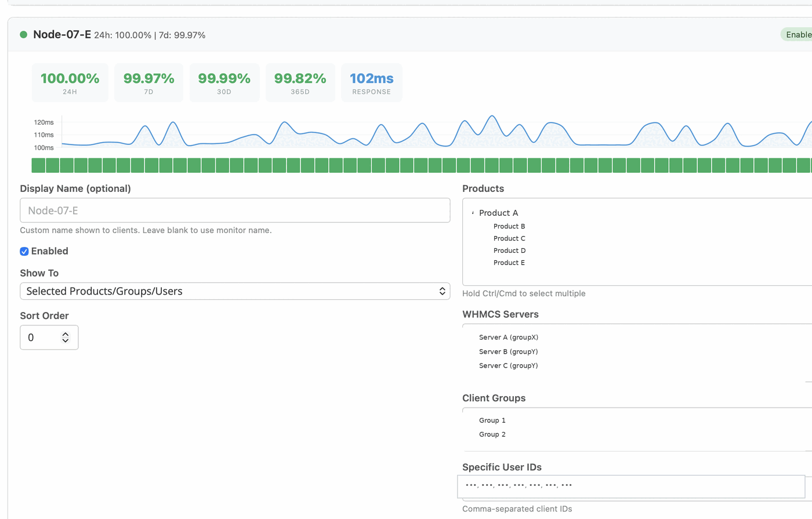Select Product C in Products list
Screen dimensions: 812x519
(x=509, y=238)
